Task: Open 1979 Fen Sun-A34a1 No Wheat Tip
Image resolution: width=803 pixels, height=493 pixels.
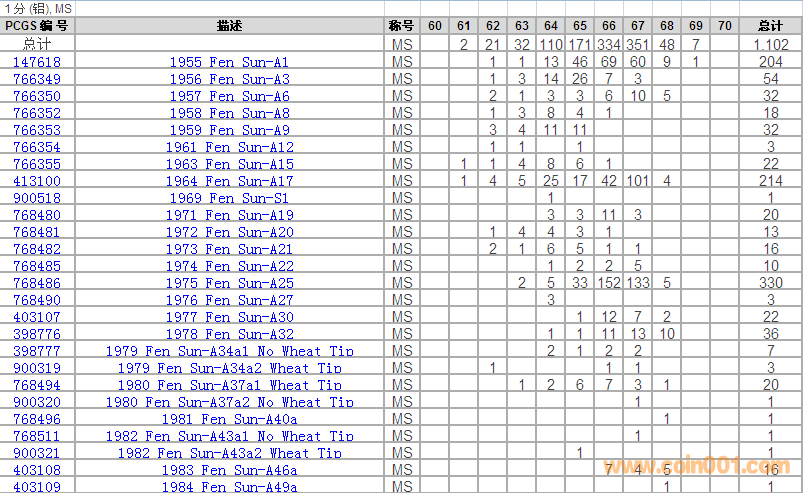Action: [229, 351]
